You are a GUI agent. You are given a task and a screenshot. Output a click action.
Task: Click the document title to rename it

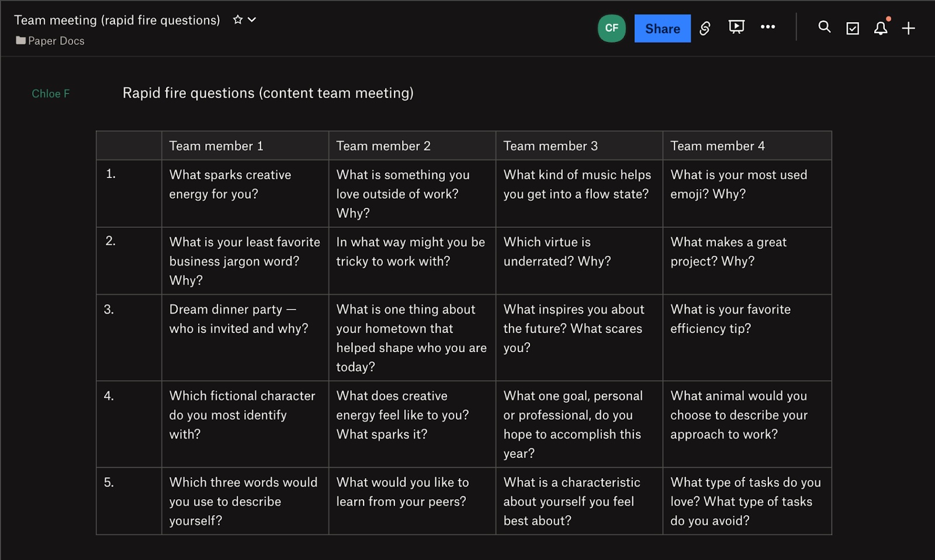coord(116,19)
